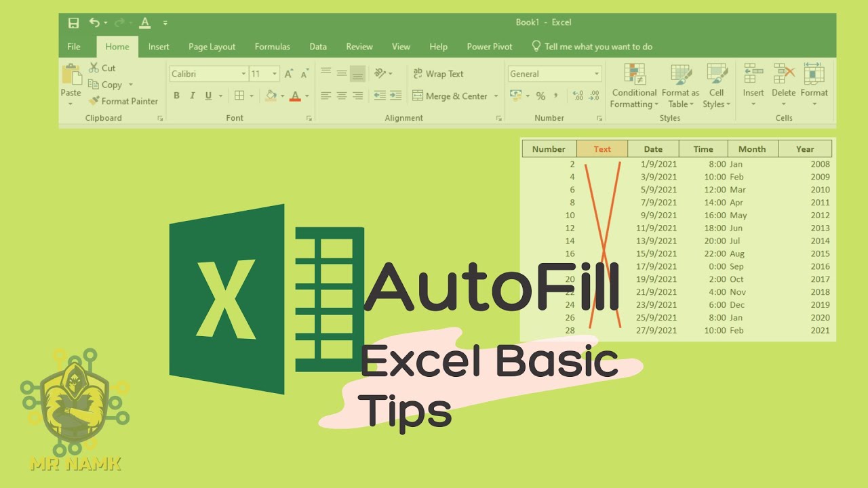Open Number group dialog launcher
Viewport: 868px width, 488px height.
pyautogui.click(x=599, y=119)
